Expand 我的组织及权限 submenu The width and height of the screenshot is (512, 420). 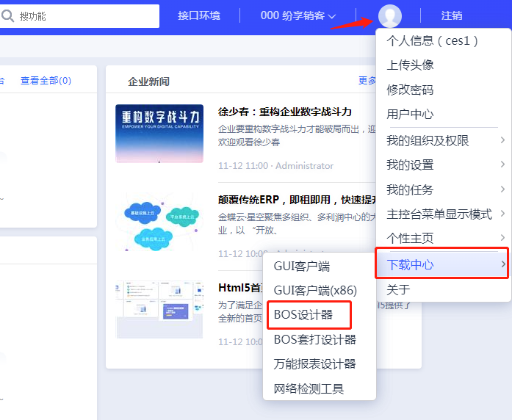click(x=444, y=141)
